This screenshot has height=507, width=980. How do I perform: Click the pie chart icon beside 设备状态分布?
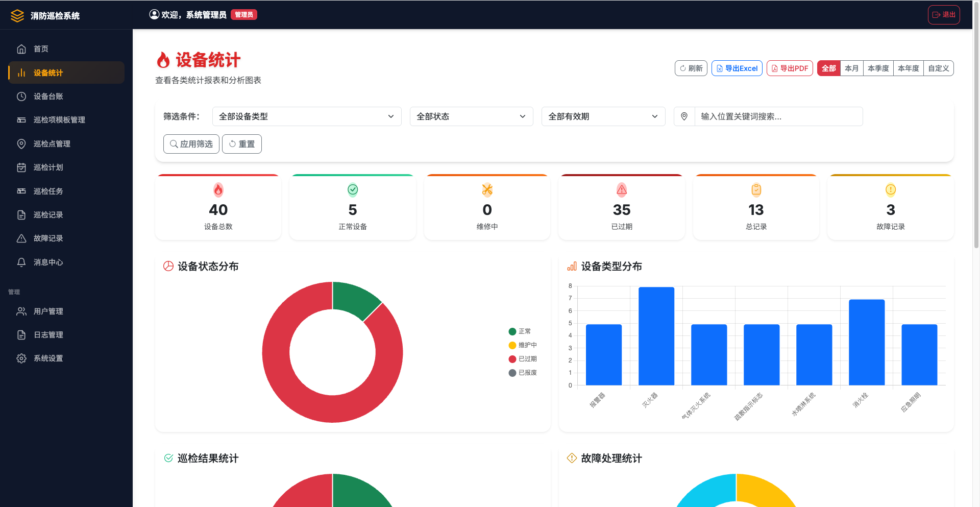(x=168, y=266)
